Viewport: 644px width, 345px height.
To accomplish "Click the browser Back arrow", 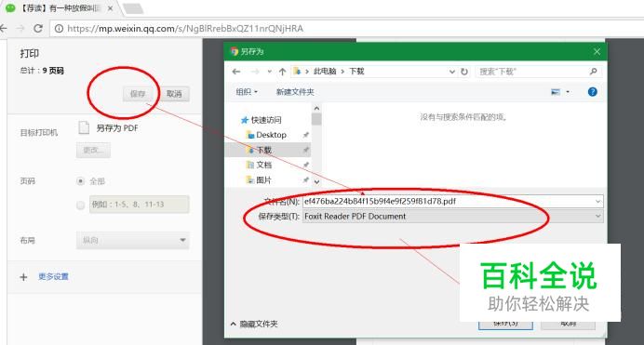I will 4,28.
